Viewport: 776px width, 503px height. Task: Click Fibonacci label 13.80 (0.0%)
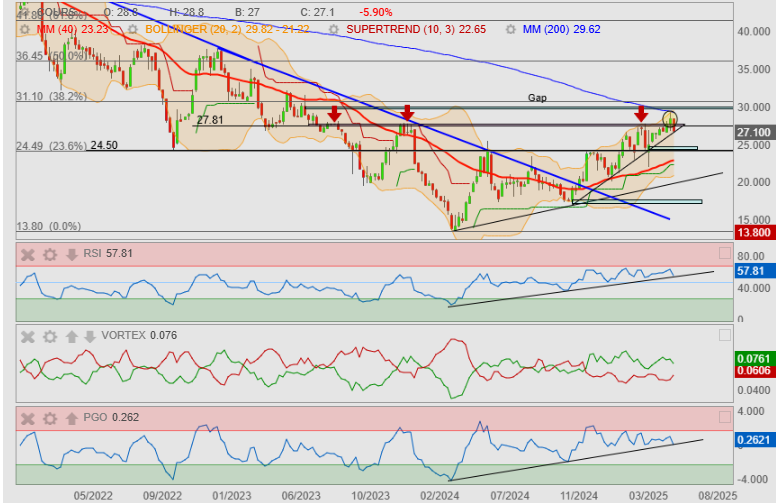pyautogui.click(x=48, y=226)
